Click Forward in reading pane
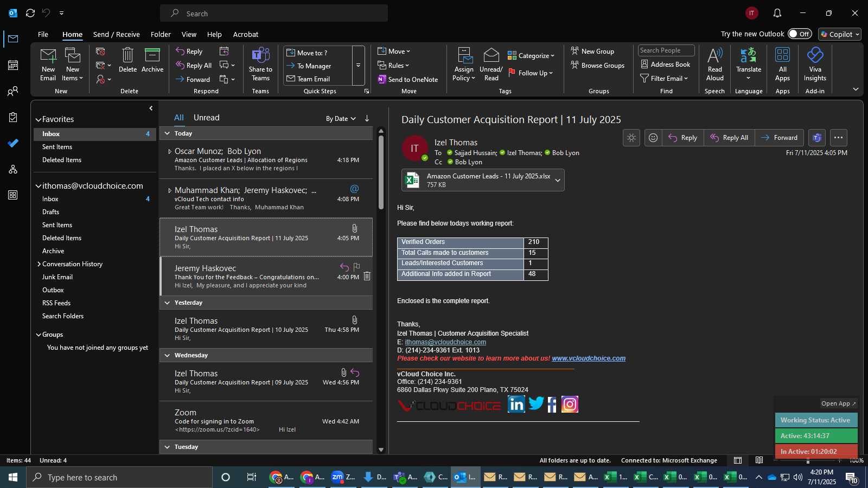The width and height of the screenshot is (868, 488). click(779, 138)
